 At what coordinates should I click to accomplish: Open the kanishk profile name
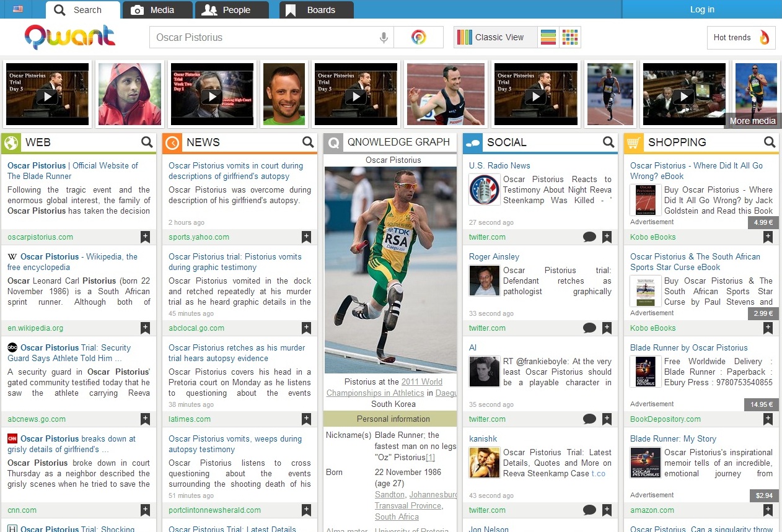(x=483, y=438)
